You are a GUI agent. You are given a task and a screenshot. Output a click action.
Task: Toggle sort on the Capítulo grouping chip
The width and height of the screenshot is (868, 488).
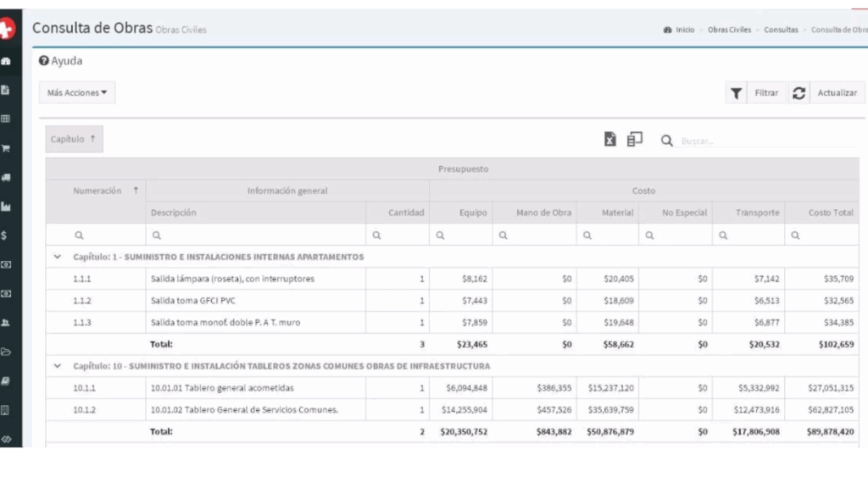click(74, 139)
